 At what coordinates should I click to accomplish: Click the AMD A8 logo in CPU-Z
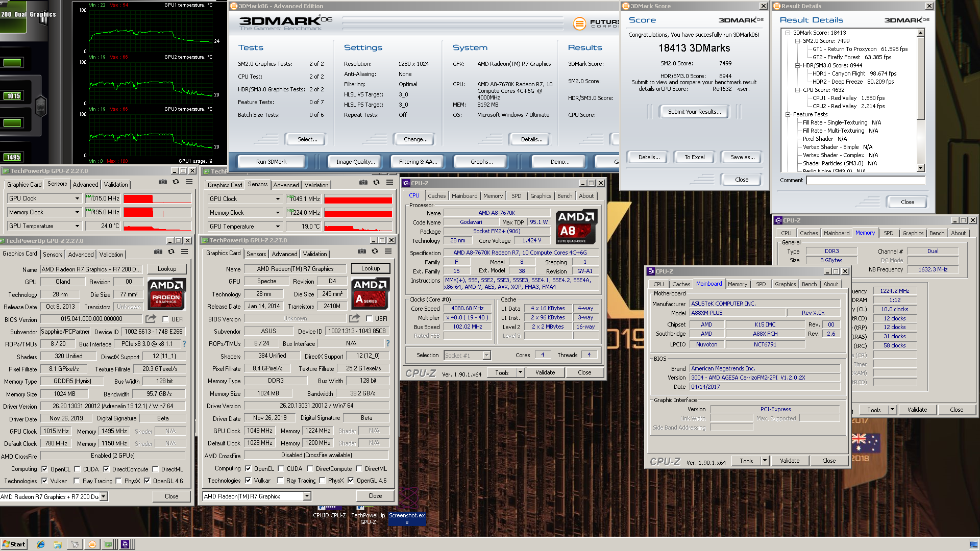click(x=576, y=227)
